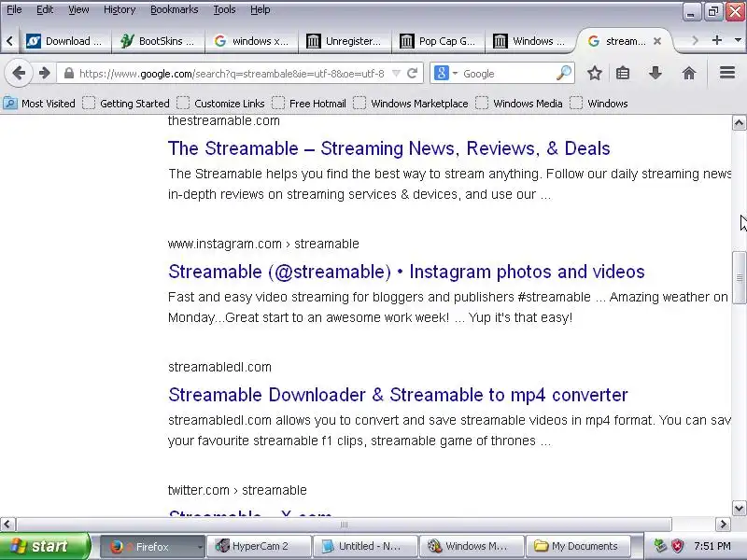
Task: Open a new tab with plus button
Action: tap(716, 40)
